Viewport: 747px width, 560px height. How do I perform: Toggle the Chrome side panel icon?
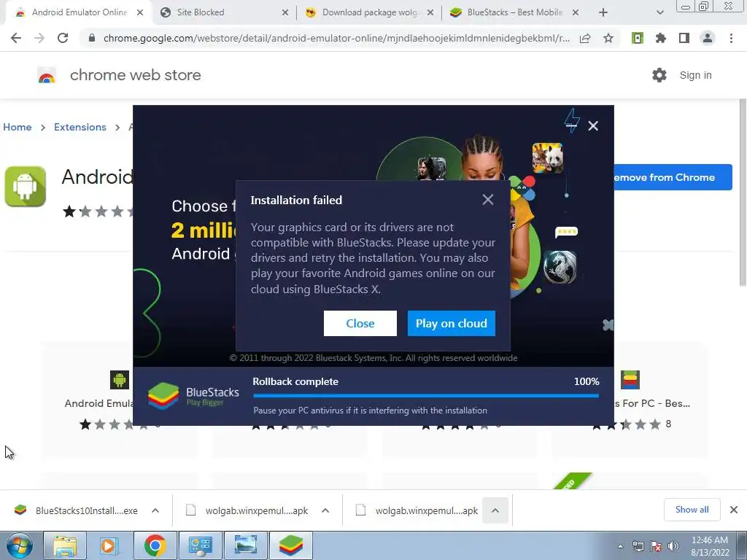684,38
